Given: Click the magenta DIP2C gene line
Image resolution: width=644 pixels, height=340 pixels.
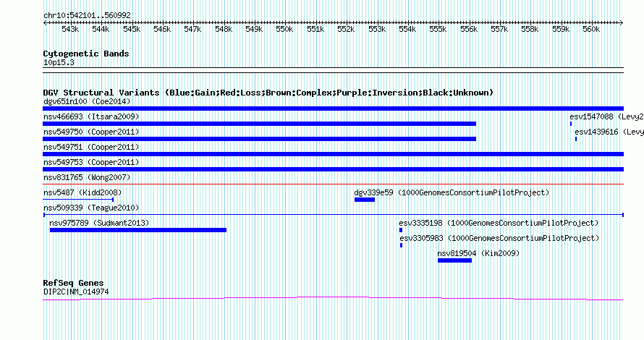Looking at the screenshot, I should click(333, 299).
